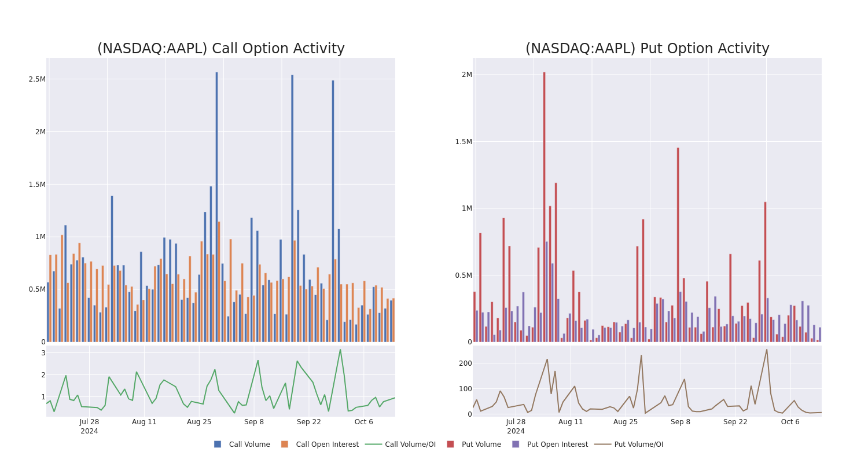
Task: Click the Call Volume/OI green line marker
Action: (x=373, y=444)
